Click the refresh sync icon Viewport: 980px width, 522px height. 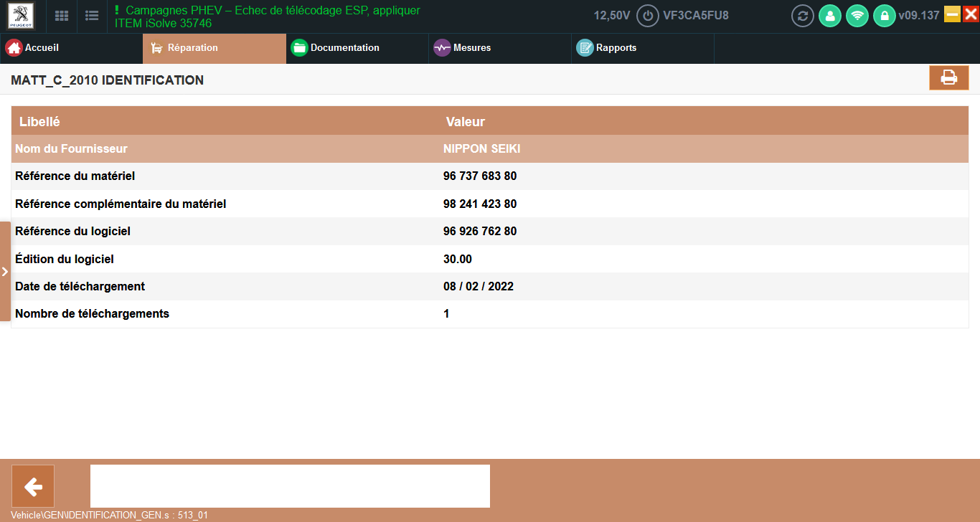click(802, 16)
